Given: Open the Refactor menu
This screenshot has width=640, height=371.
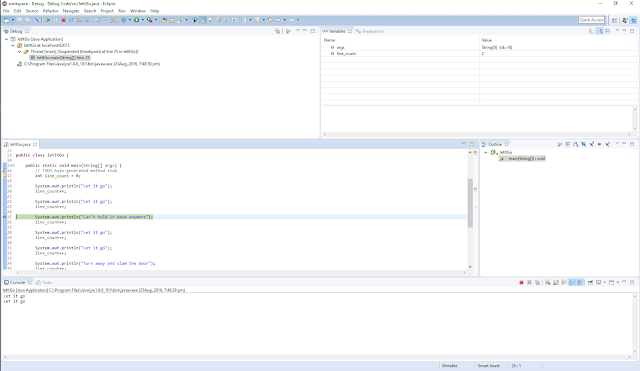Looking at the screenshot, I should [50, 11].
